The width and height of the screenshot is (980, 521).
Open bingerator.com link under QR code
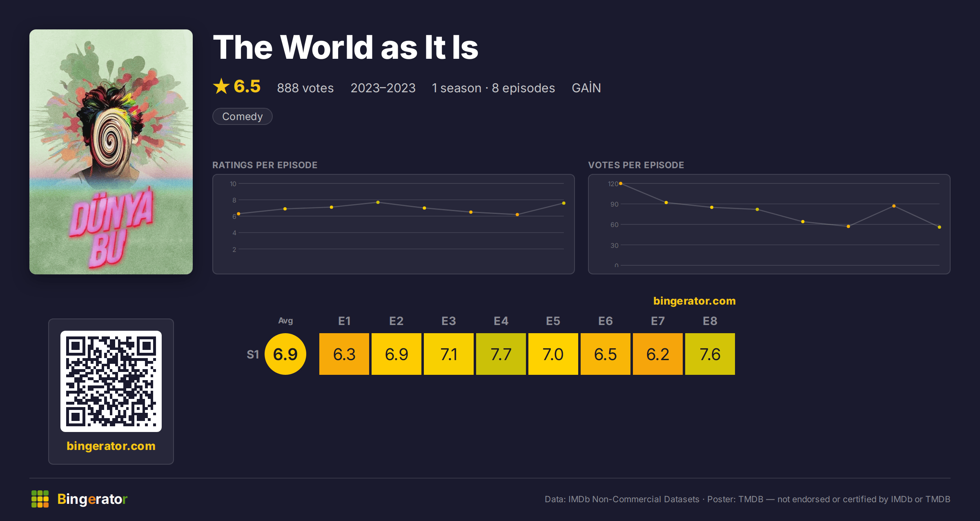point(111,446)
